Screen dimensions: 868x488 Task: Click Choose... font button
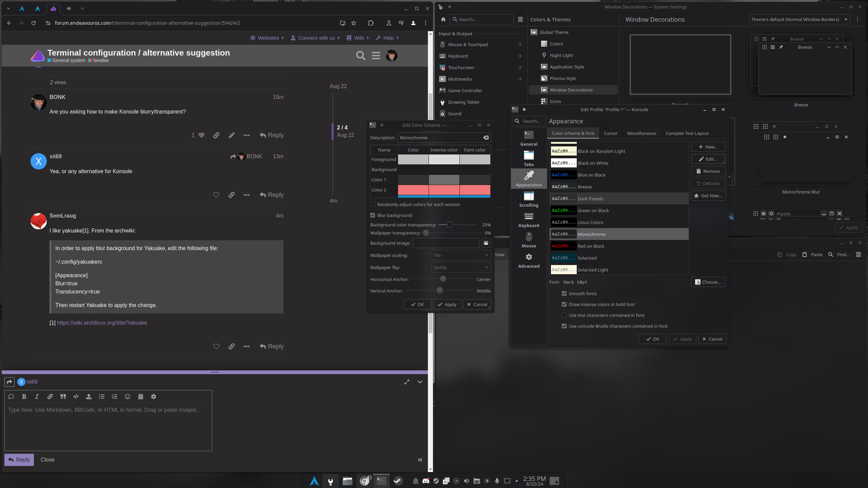(708, 282)
